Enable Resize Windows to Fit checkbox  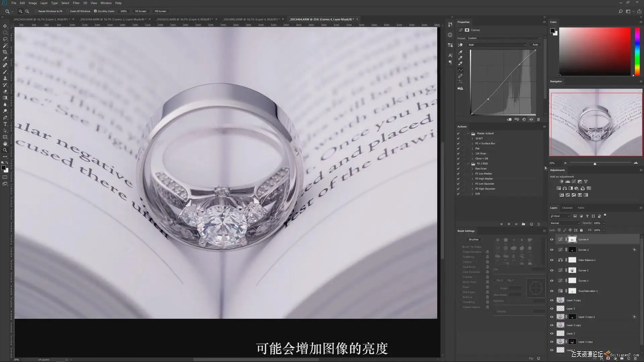click(36, 11)
